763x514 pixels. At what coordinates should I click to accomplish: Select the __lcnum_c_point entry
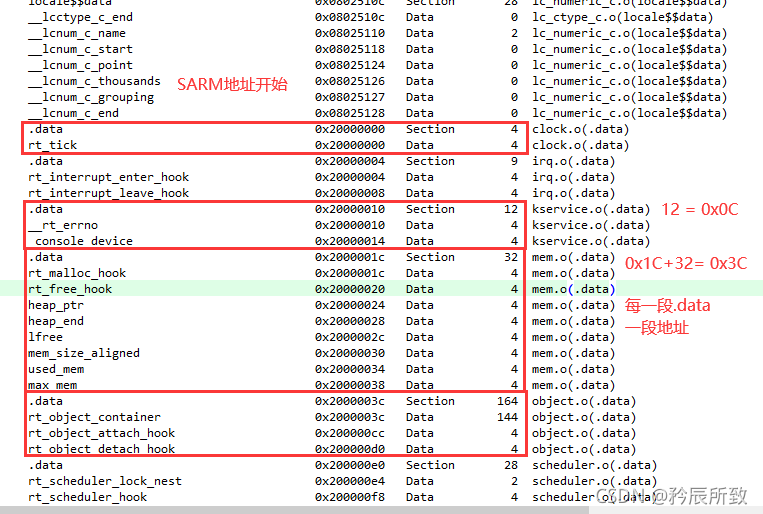80,66
